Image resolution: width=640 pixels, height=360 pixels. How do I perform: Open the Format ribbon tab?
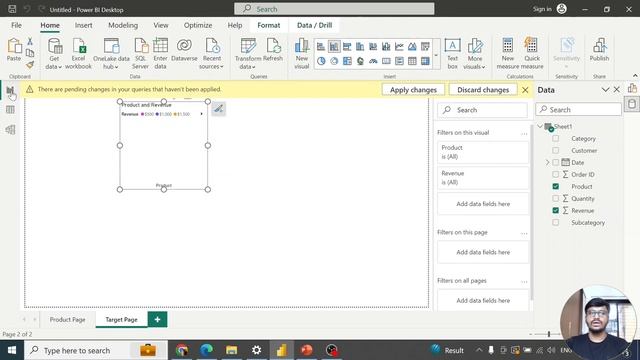[x=269, y=25]
